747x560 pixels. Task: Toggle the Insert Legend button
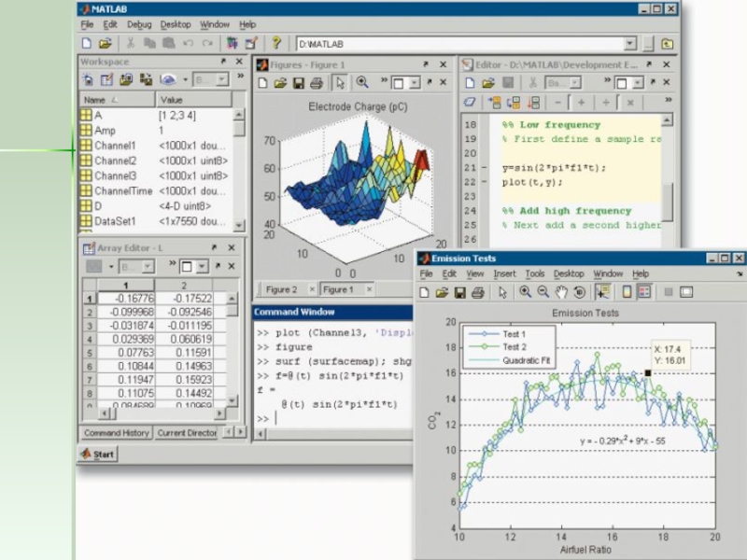[644, 292]
